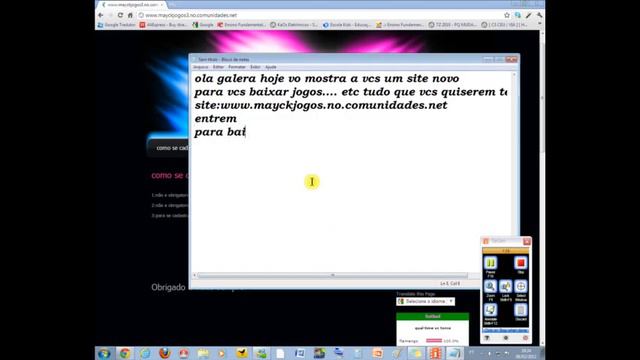Click the blue extension icon beside the star

click(x=518, y=15)
